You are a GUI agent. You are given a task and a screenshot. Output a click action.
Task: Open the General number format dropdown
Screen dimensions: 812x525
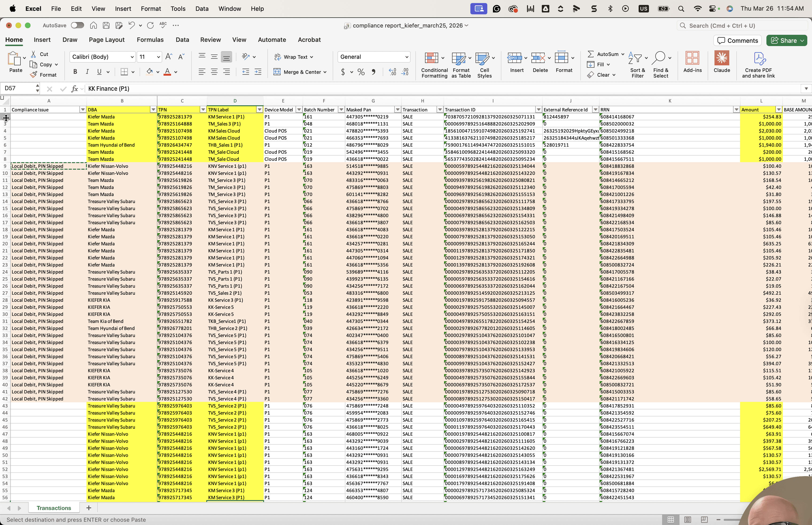coord(407,57)
